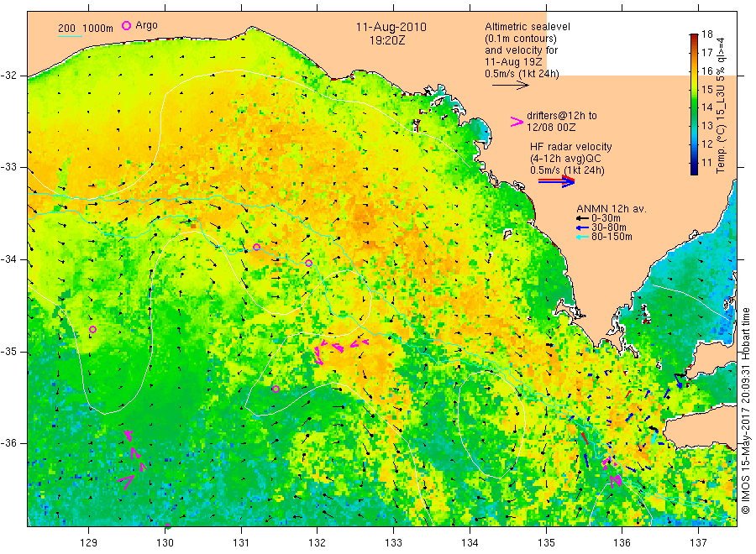Image resolution: width=756 pixels, height=554 pixels.
Task: Click the colorbar value 11
Action: (x=706, y=162)
